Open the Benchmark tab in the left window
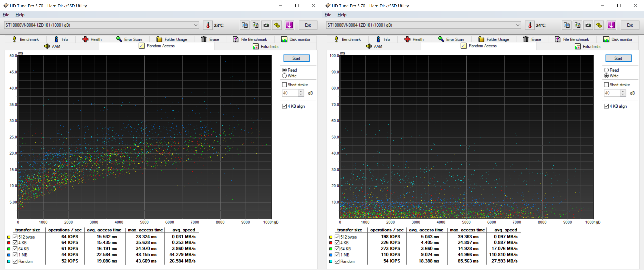The image size is (644, 270). pos(26,39)
